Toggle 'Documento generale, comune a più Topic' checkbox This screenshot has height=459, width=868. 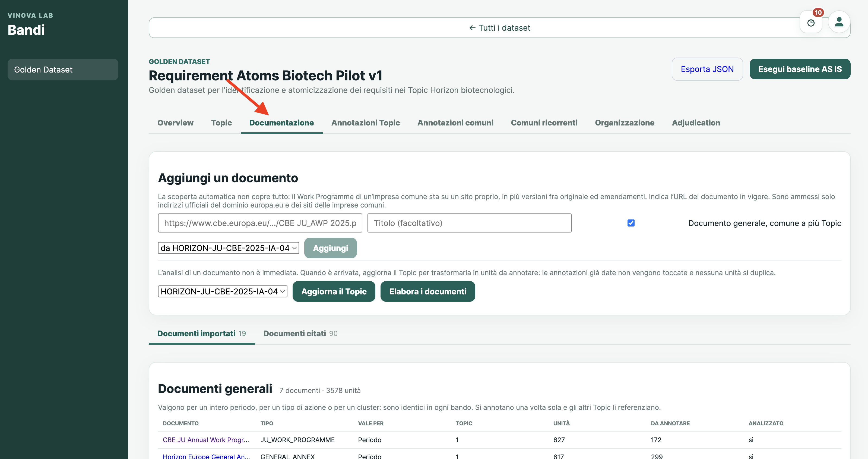click(631, 223)
